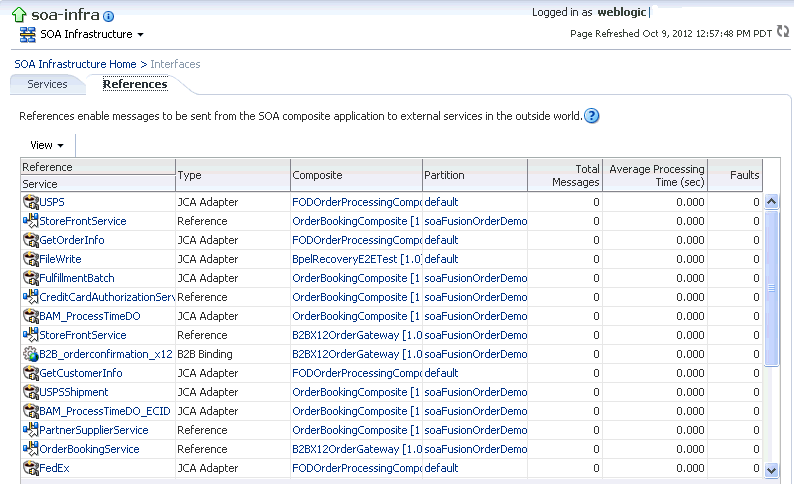Open B2BX12OrderGateway composite in B2B_orderconfirmation_x12 row
The height and width of the screenshot is (484, 794).
click(x=357, y=354)
